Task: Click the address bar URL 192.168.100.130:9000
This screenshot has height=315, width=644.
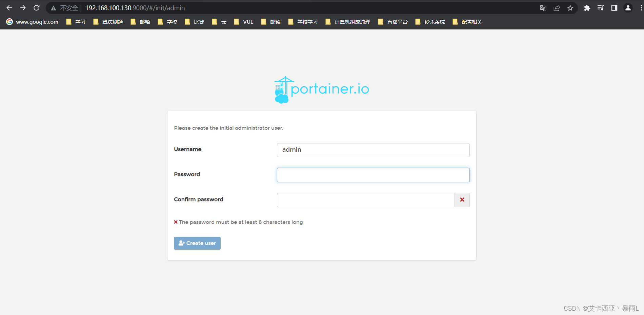Action: click(x=135, y=8)
